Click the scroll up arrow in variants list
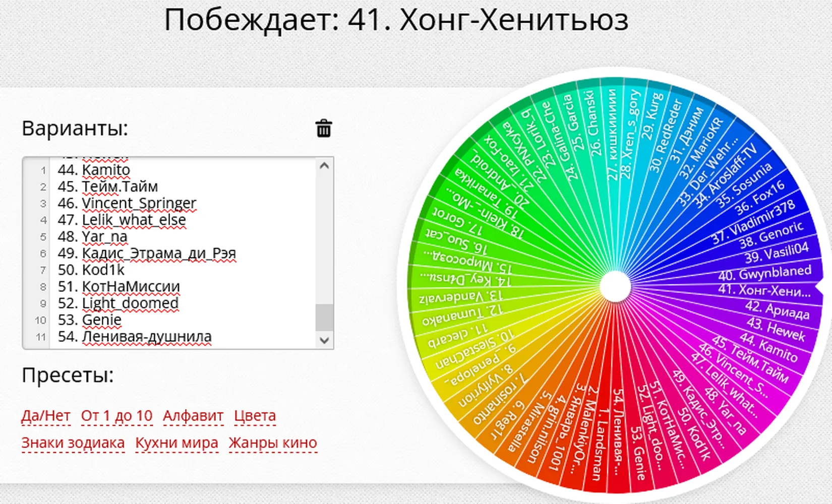 324,166
